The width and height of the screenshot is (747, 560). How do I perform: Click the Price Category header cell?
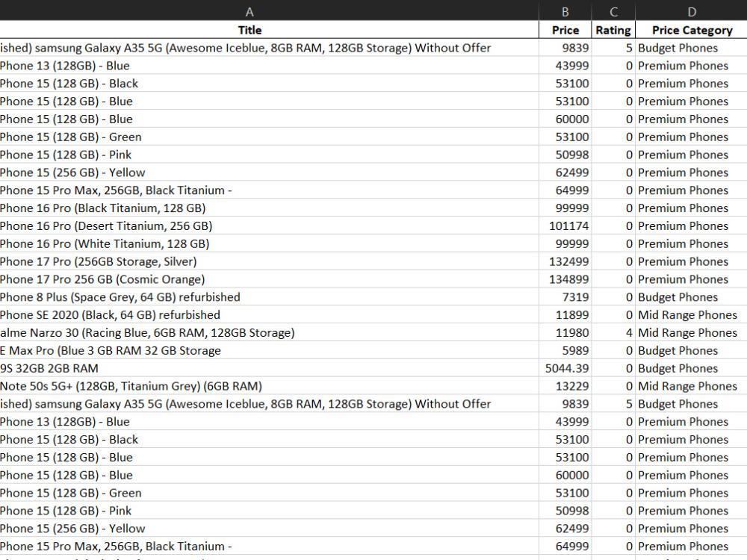(x=691, y=30)
